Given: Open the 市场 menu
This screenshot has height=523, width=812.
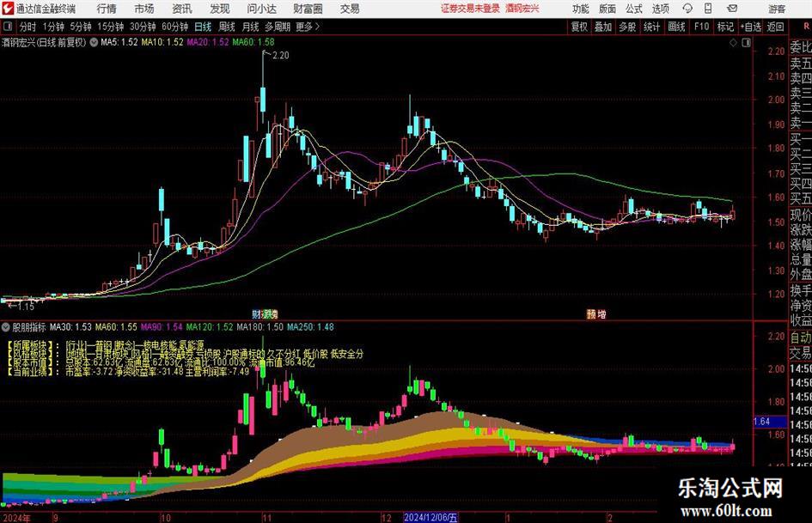Looking at the screenshot, I should (x=144, y=9).
